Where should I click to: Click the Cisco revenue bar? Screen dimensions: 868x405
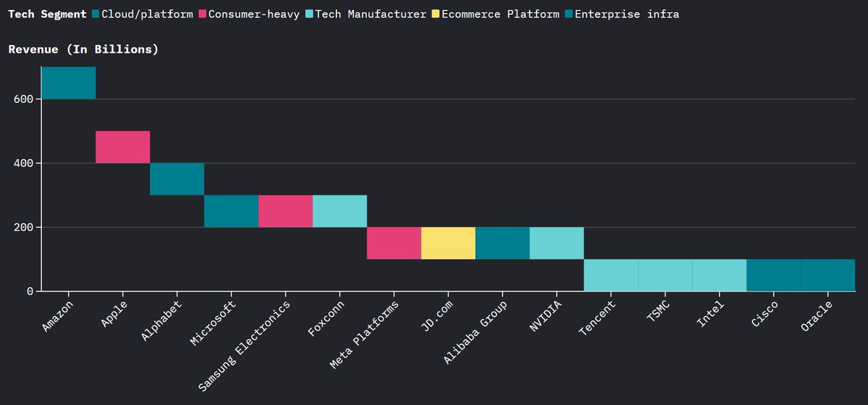pyautogui.click(x=774, y=275)
